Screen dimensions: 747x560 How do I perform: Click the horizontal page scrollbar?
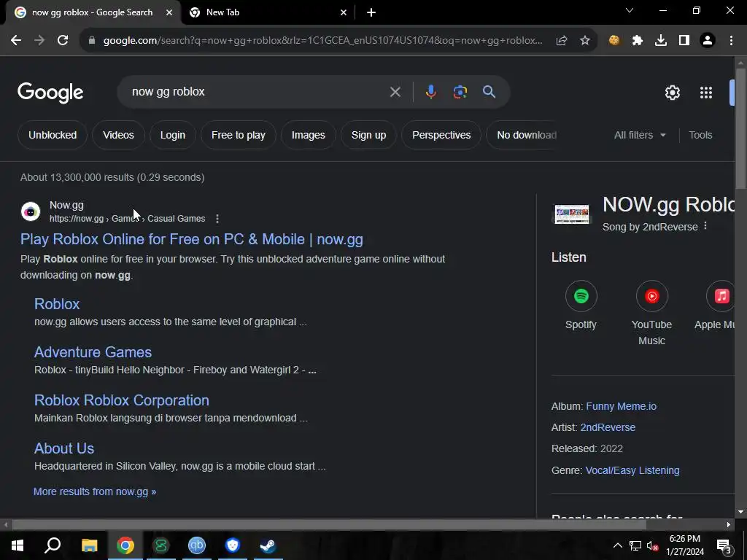tap(329, 525)
